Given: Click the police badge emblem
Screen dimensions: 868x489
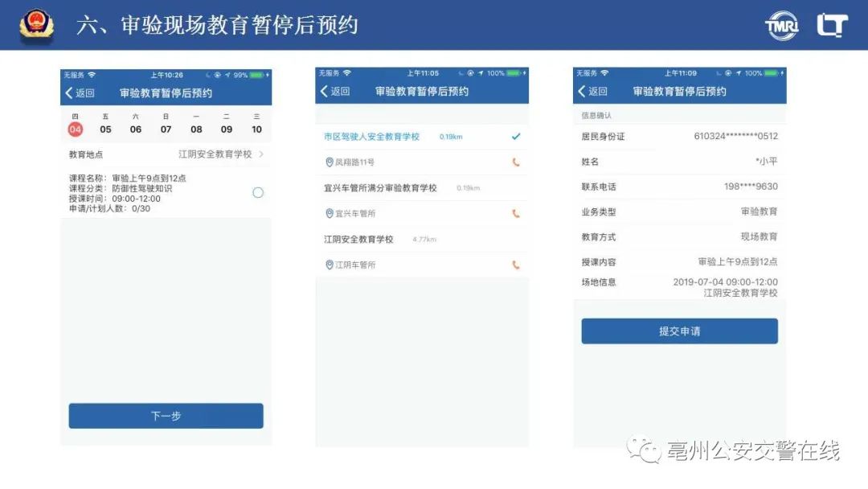Looking at the screenshot, I should pyautogui.click(x=36, y=25).
